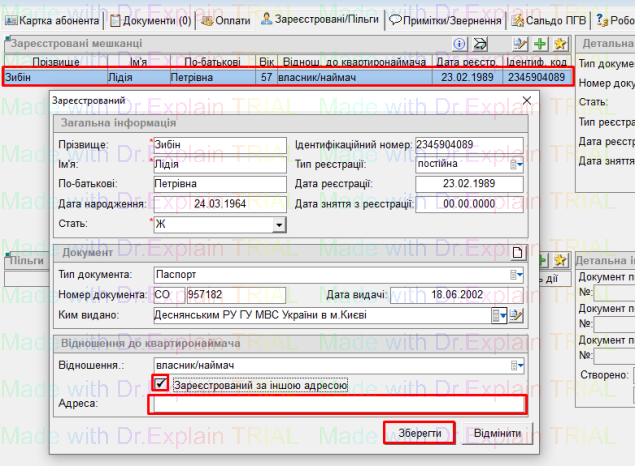The height and width of the screenshot is (466, 635).
Task: Click into the Адреса input field
Action: coord(337,404)
